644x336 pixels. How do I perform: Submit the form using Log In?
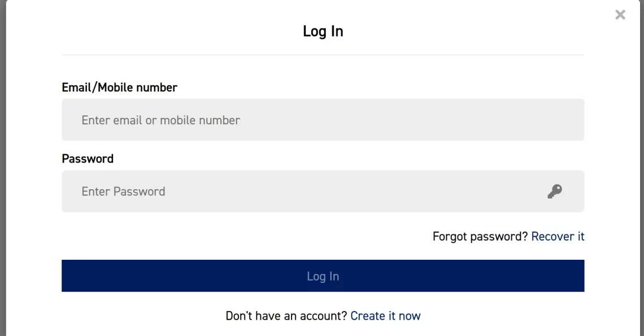(323, 276)
